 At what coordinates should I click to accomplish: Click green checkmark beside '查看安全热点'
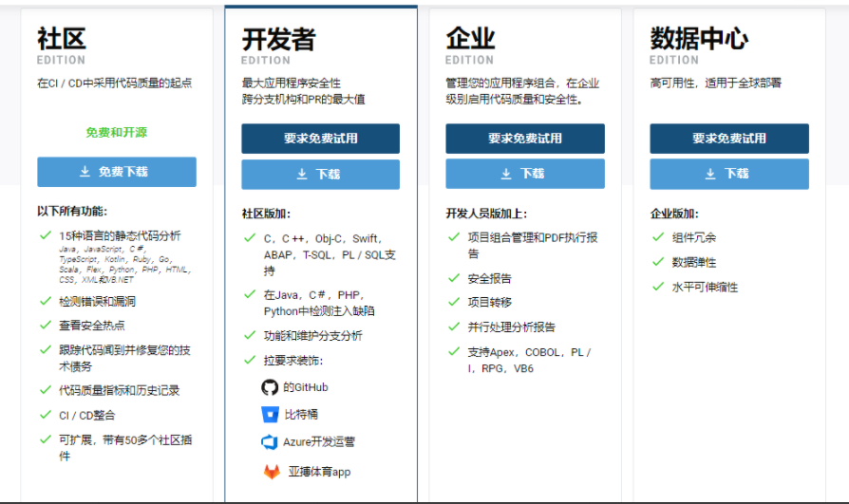tap(46, 325)
